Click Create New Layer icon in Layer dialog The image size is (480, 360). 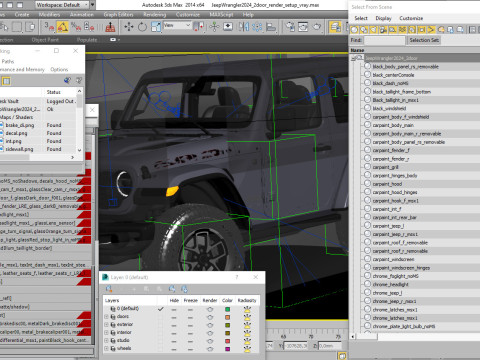point(109,289)
